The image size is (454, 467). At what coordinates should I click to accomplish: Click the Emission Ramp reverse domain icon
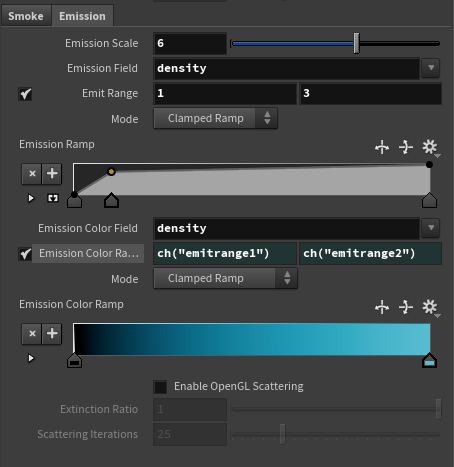(382, 147)
